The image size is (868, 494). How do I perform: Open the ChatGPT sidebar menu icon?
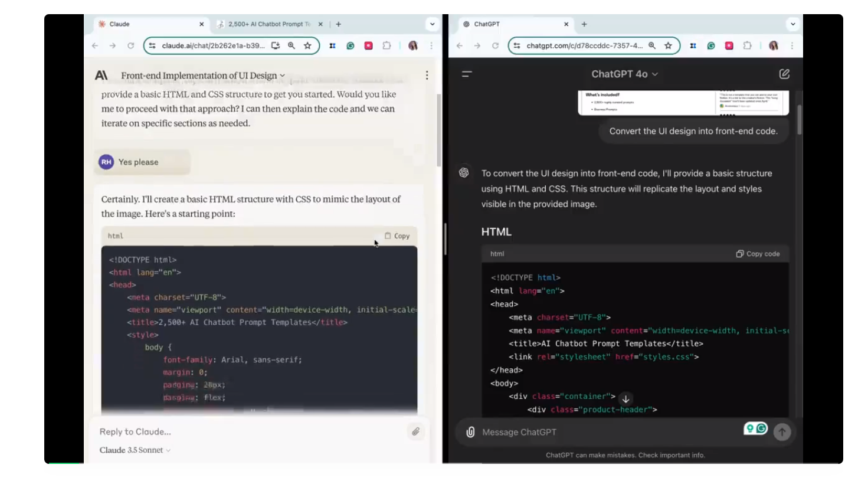tap(467, 74)
